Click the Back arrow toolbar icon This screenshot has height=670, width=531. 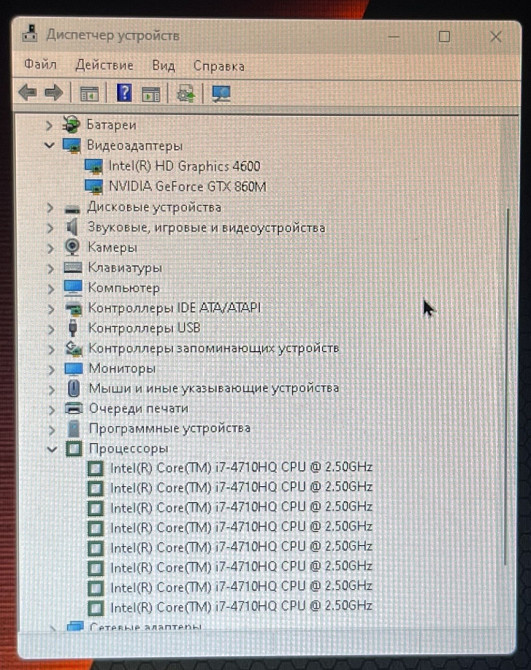pos(27,92)
